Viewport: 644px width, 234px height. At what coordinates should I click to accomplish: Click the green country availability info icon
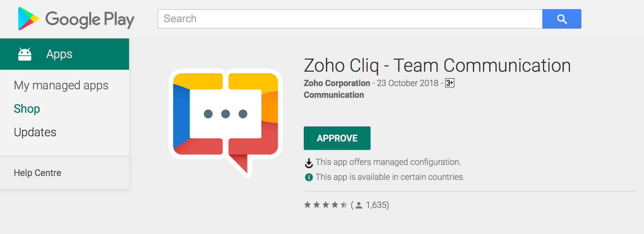pos(308,177)
